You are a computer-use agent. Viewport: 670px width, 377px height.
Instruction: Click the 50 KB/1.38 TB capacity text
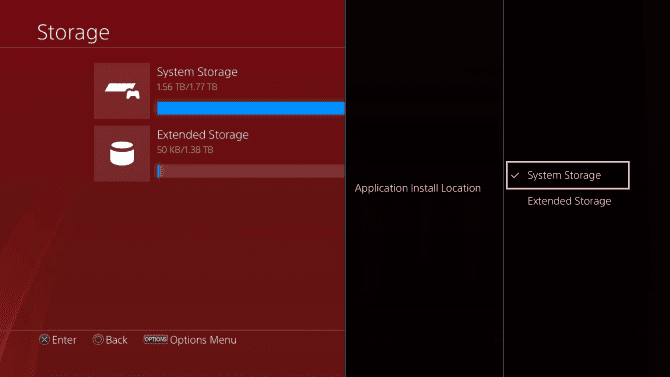point(185,150)
